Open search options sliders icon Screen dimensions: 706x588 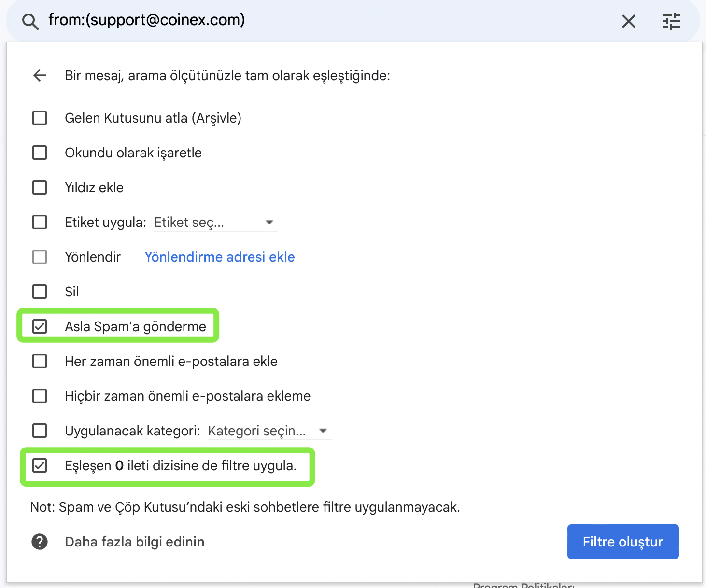(671, 21)
